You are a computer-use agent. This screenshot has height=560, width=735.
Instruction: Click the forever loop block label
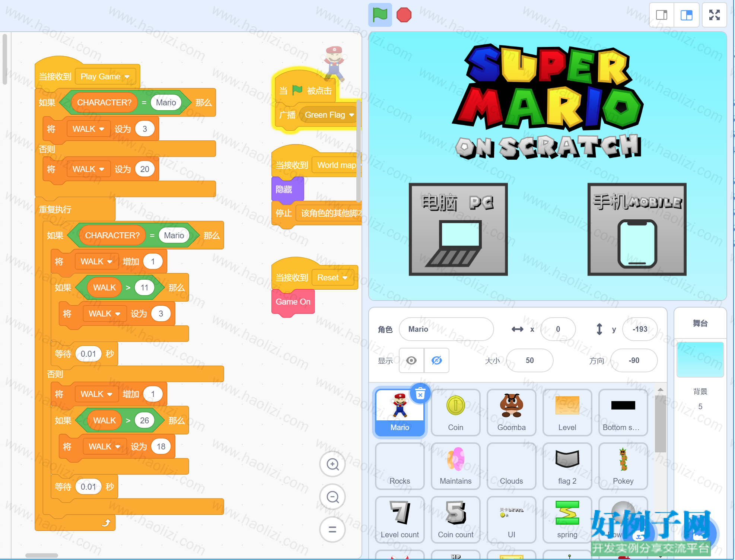(x=55, y=209)
